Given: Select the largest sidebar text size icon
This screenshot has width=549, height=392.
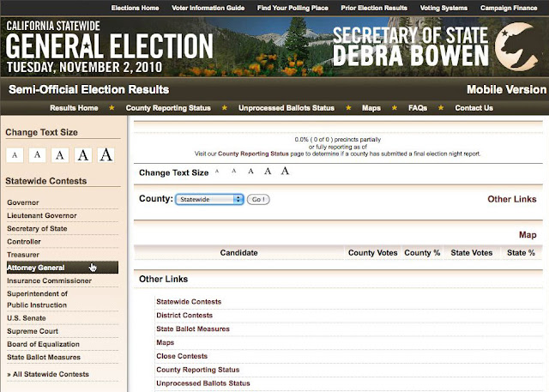Looking at the screenshot, I should coord(106,155).
